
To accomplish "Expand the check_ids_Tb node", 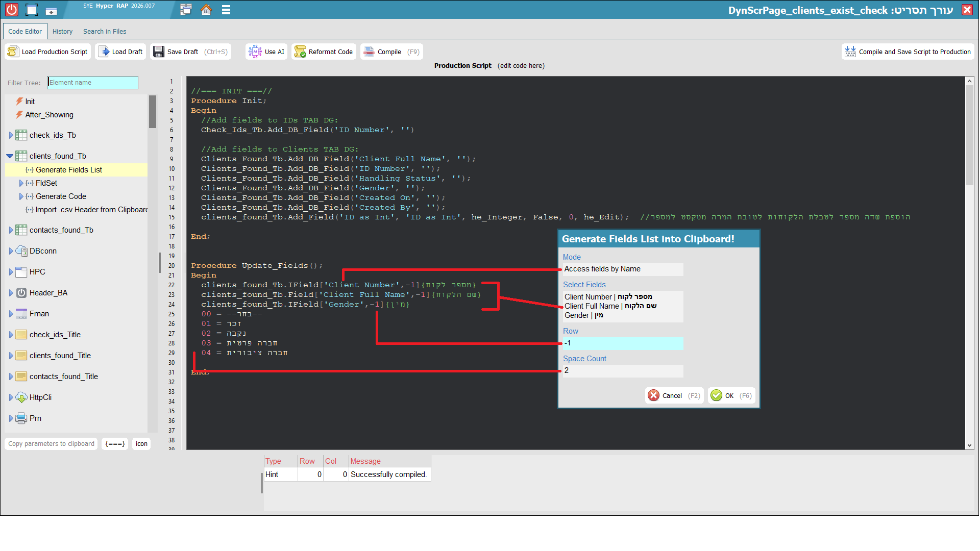I will coord(11,135).
